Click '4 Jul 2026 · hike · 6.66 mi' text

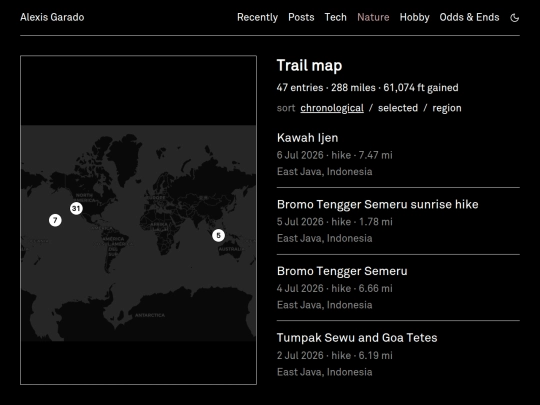coord(334,289)
